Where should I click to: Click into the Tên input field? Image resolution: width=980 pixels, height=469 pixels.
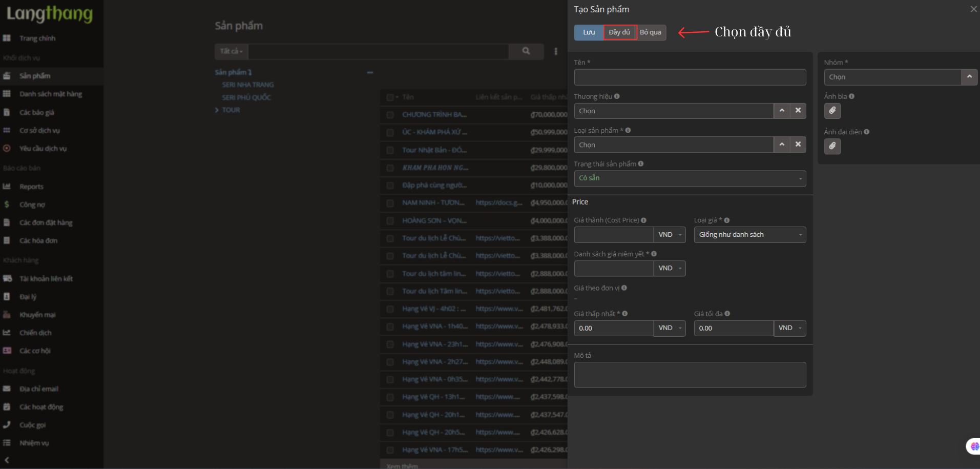pos(690,77)
